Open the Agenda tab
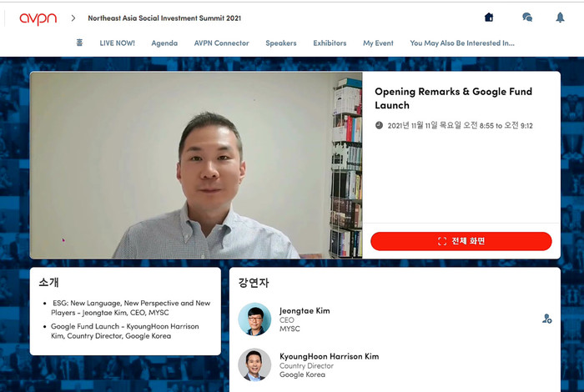The width and height of the screenshot is (584, 392). [x=164, y=43]
